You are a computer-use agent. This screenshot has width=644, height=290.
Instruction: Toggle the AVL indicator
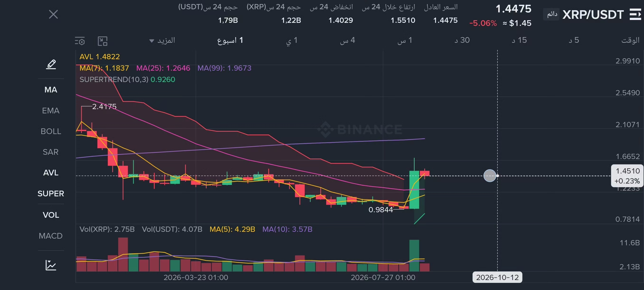[51, 173]
